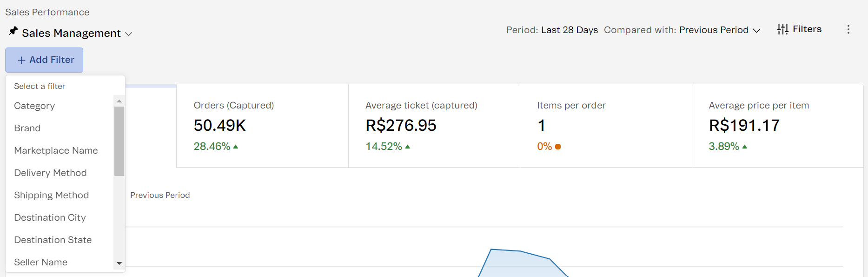
Task: Click the pin icon beside Sales Management
Action: (13, 31)
